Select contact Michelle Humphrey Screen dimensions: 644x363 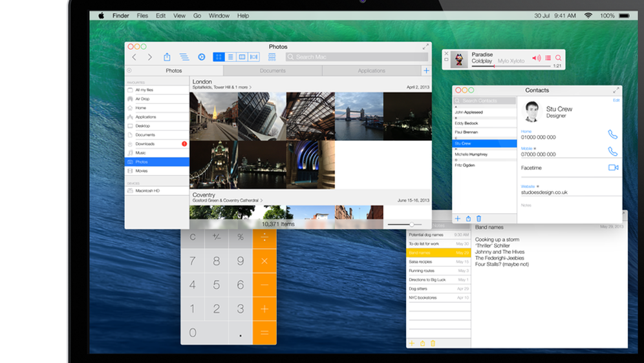(485, 154)
